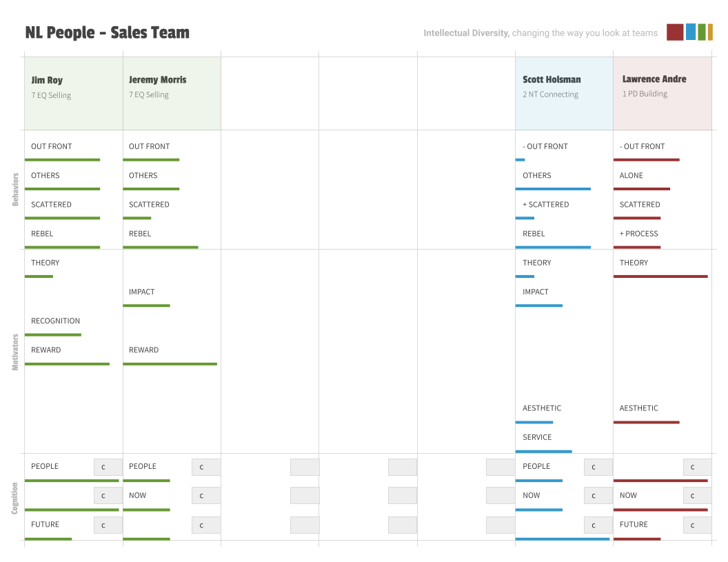Click the "c" box beside Jeremy Morris's NOW

[205, 496]
